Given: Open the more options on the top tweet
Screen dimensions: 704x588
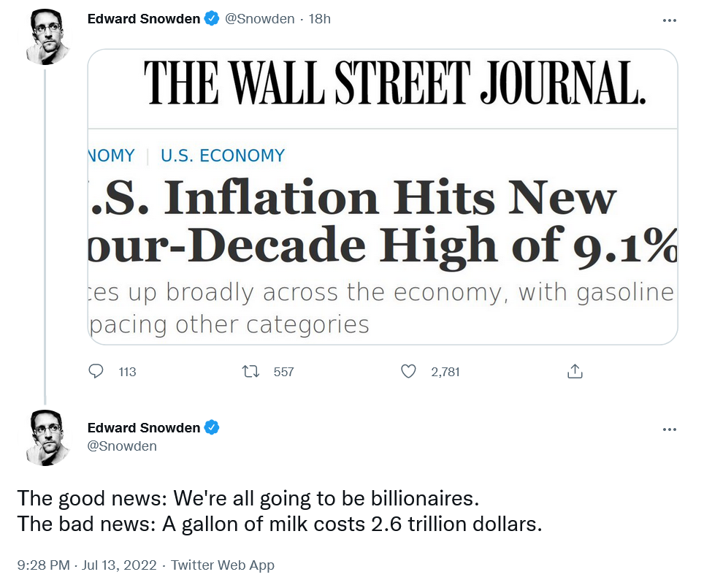Looking at the screenshot, I should [669, 20].
